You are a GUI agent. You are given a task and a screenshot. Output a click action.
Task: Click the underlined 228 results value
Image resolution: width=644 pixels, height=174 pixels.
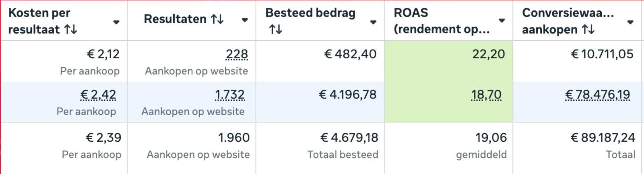click(x=237, y=54)
